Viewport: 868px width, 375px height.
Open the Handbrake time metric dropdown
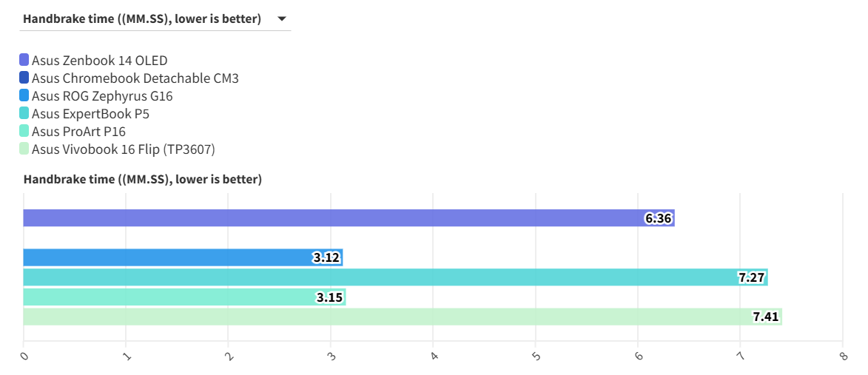[142, 19]
